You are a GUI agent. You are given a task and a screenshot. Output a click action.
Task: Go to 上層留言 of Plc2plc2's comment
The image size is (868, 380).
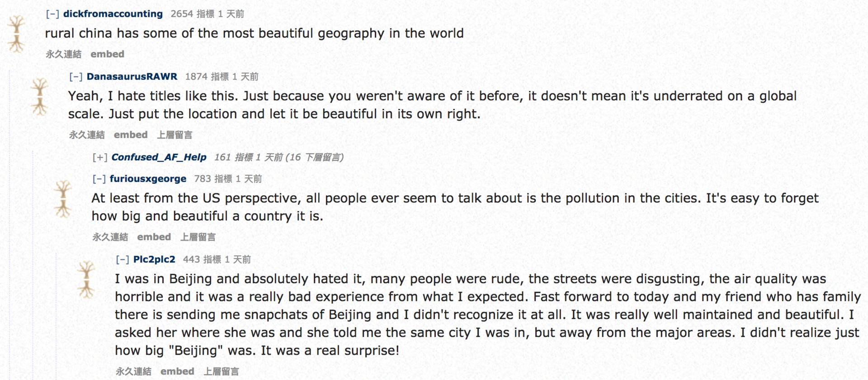221,371
